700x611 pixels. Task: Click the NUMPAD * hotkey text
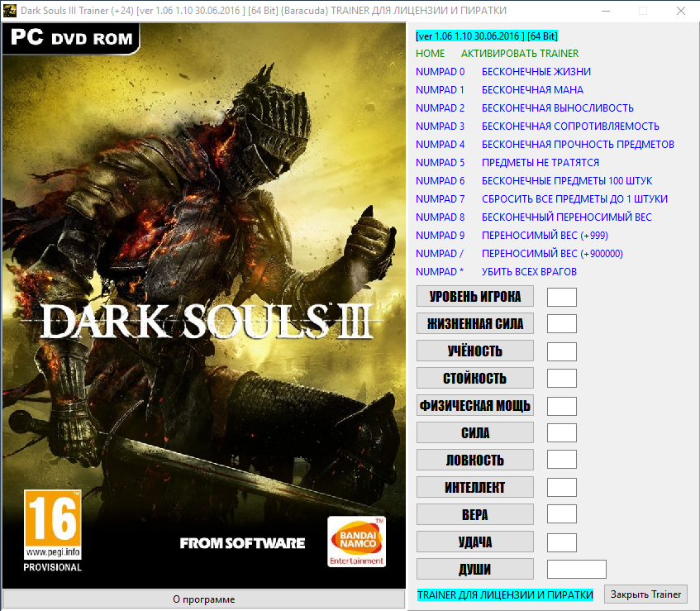440,271
